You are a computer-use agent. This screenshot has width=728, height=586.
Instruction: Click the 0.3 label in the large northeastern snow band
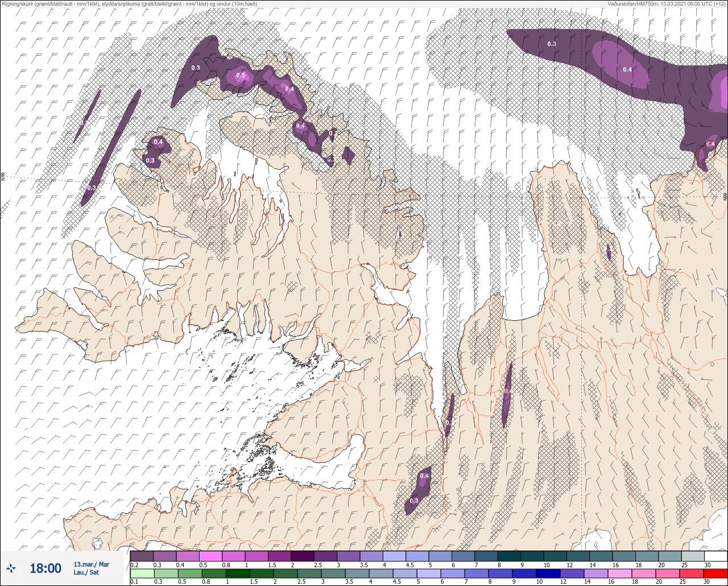click(552, 44)
